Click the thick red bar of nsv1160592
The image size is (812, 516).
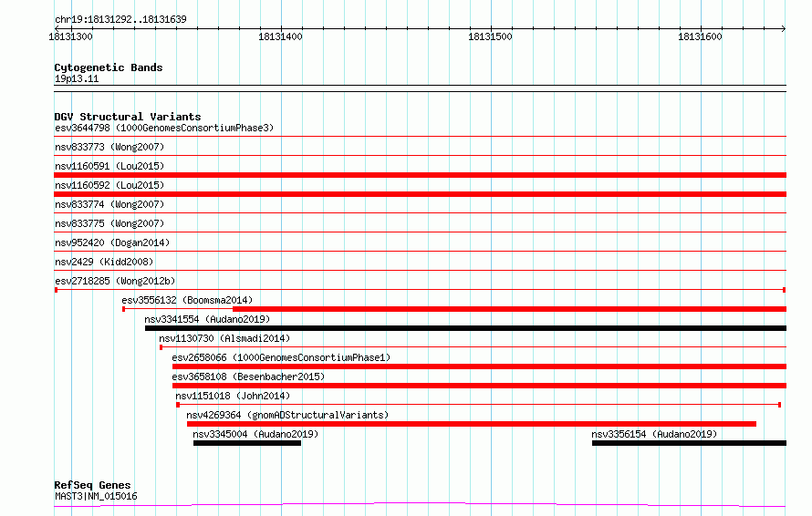(x=420, y=194)
